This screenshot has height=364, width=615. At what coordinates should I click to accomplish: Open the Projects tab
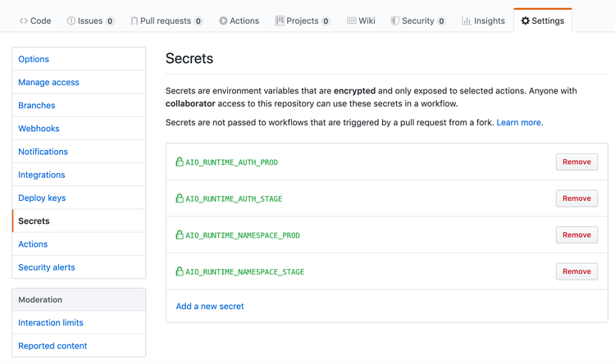pyautogui.click(x=302, y=20)
